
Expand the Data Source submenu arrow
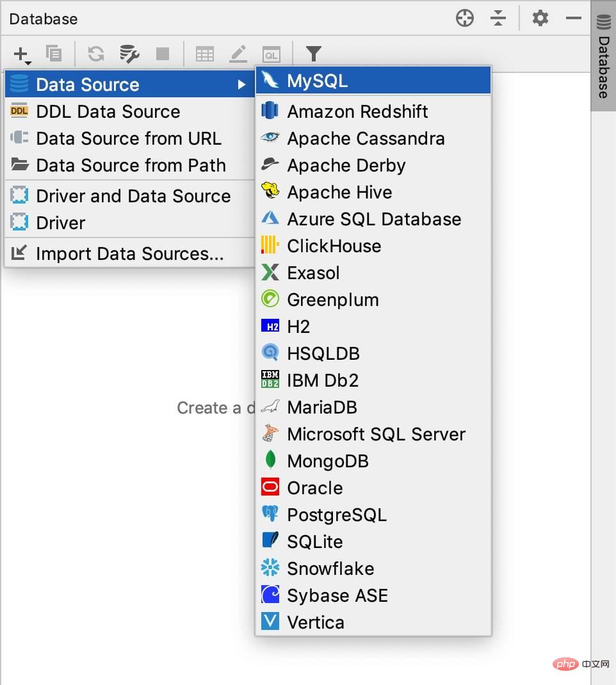click(x=241, y=85)
